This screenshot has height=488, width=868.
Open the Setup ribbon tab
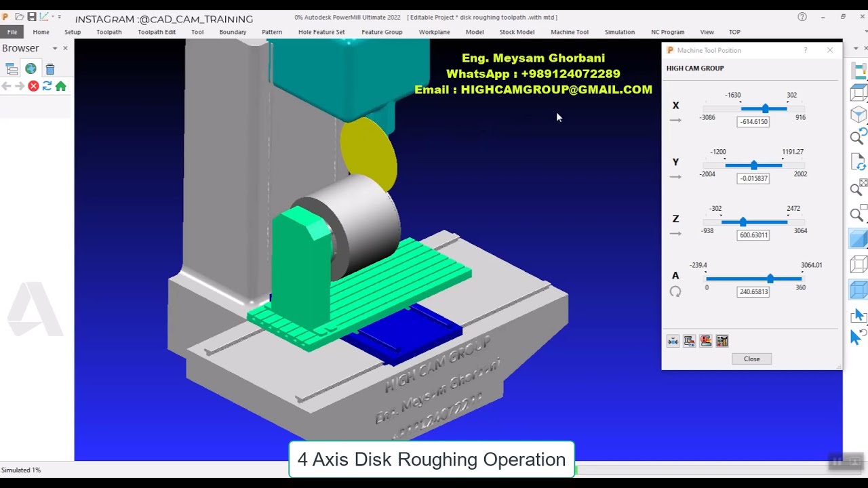(73, 32)
